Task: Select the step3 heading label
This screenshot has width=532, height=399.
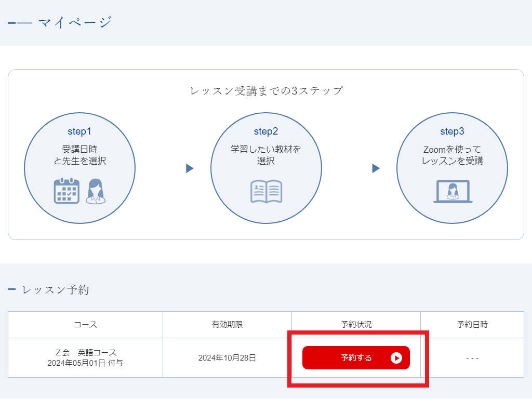Action: (452, 131)
